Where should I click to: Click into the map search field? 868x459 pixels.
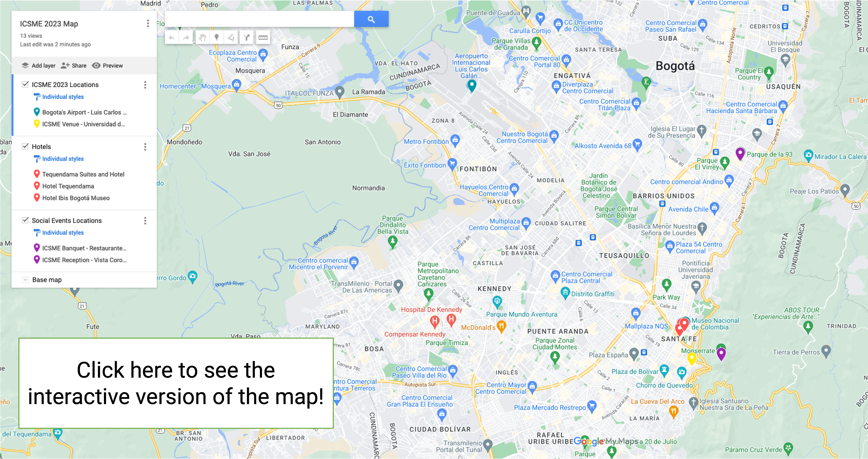point(259,19)
